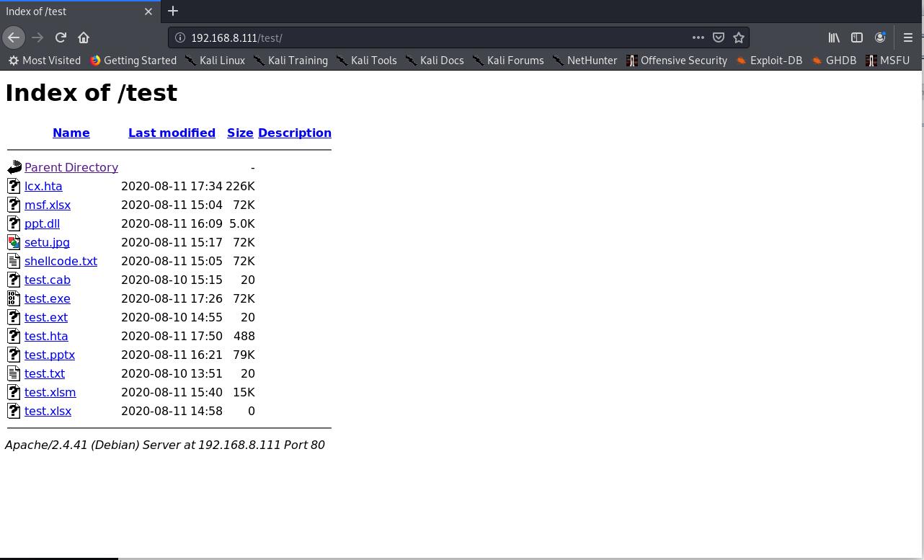Click the Parent Directory back-arrow icon
924x560 pixels.
coord(14,167)
